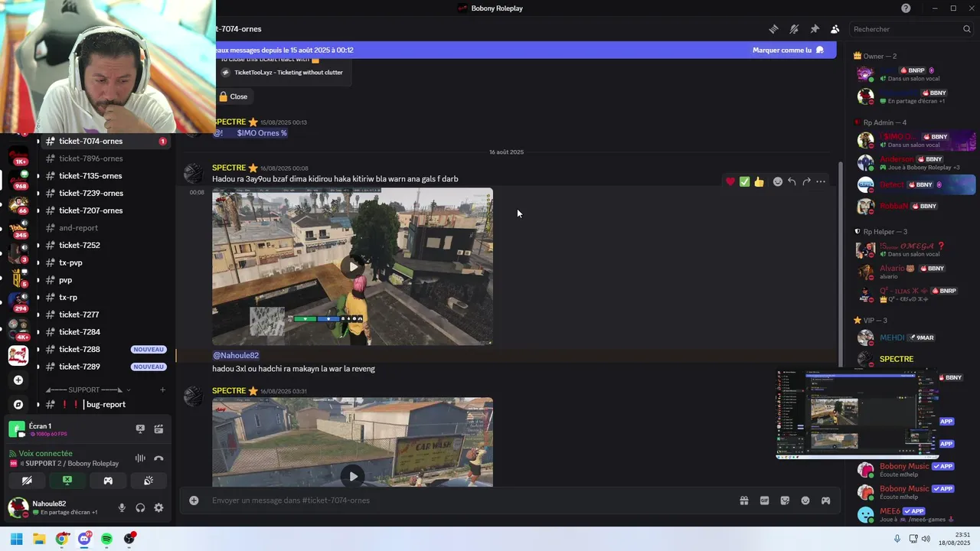Open channel ticket-7074-ornes
980x551 pixels.
[103, 141]
